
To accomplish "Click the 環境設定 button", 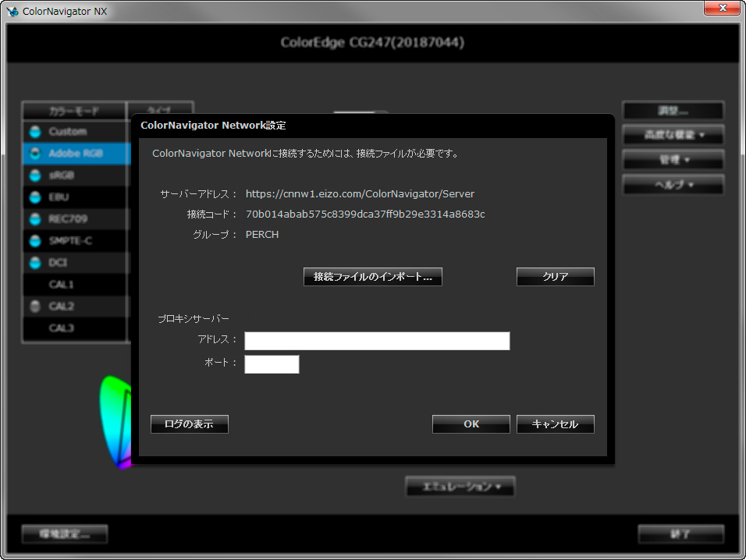I will point(65,533).
